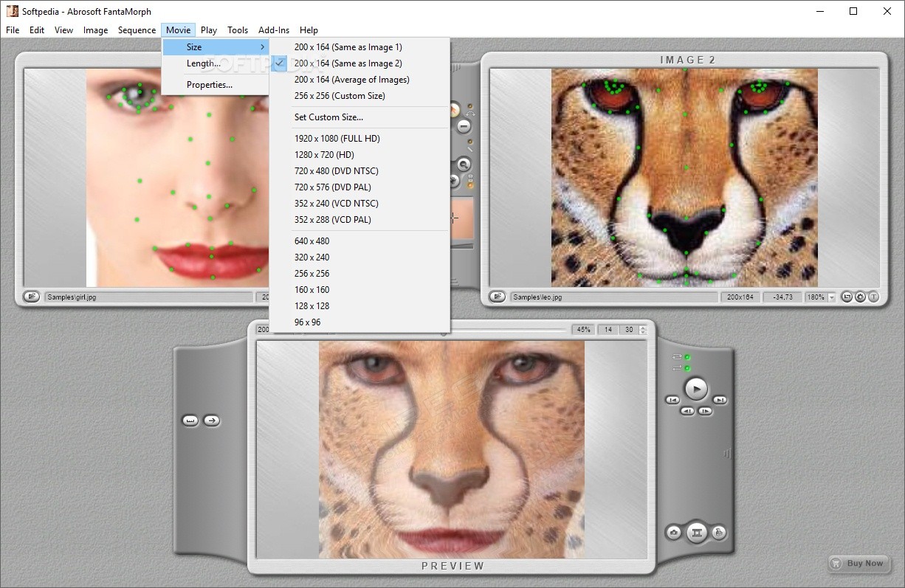Open the Sequence menu
Image resolution: width=905 pixels, height=588 pixels.
click(x=137, y=30)
